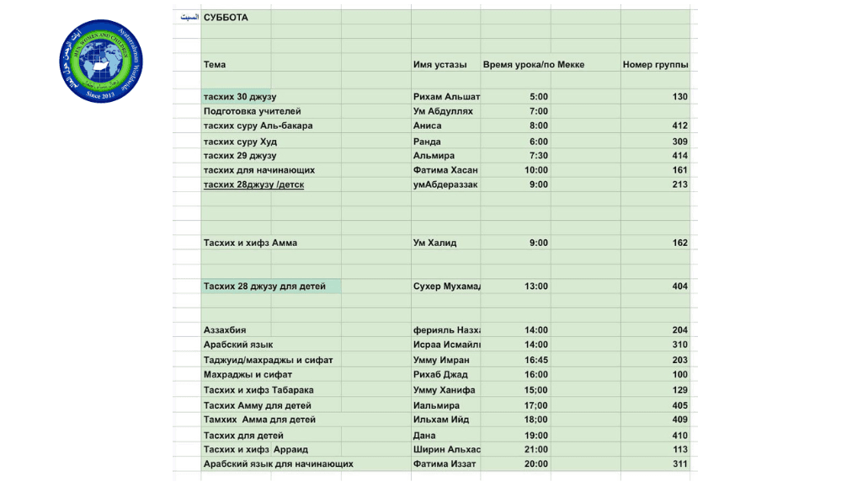868x487 pixels.
Task: Select Арабский язык для начинающих cell
Action: 278,463
